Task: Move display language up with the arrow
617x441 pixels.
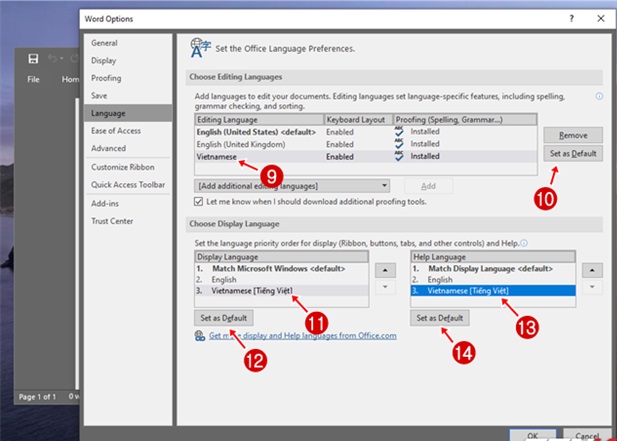Action: [x=383, y=270]
